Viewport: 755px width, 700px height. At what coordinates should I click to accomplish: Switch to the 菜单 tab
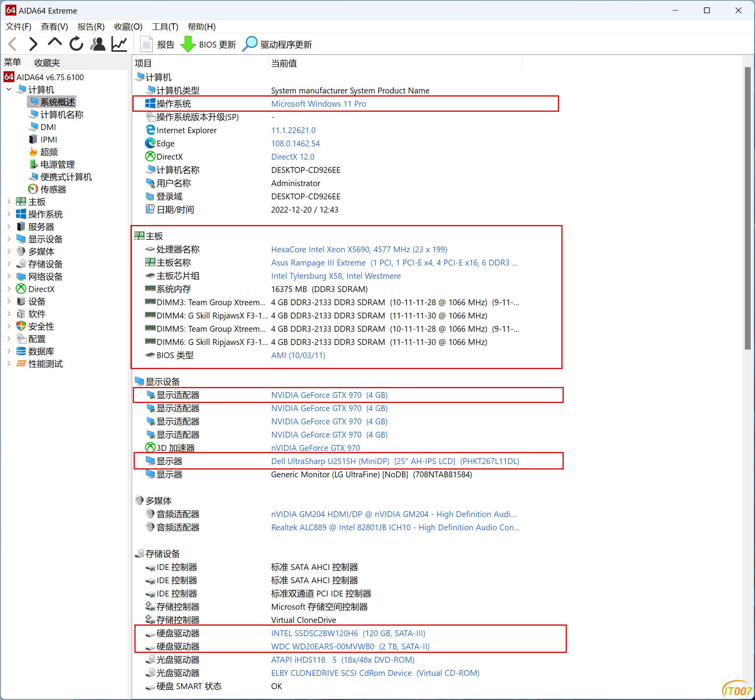pos(12,62)
